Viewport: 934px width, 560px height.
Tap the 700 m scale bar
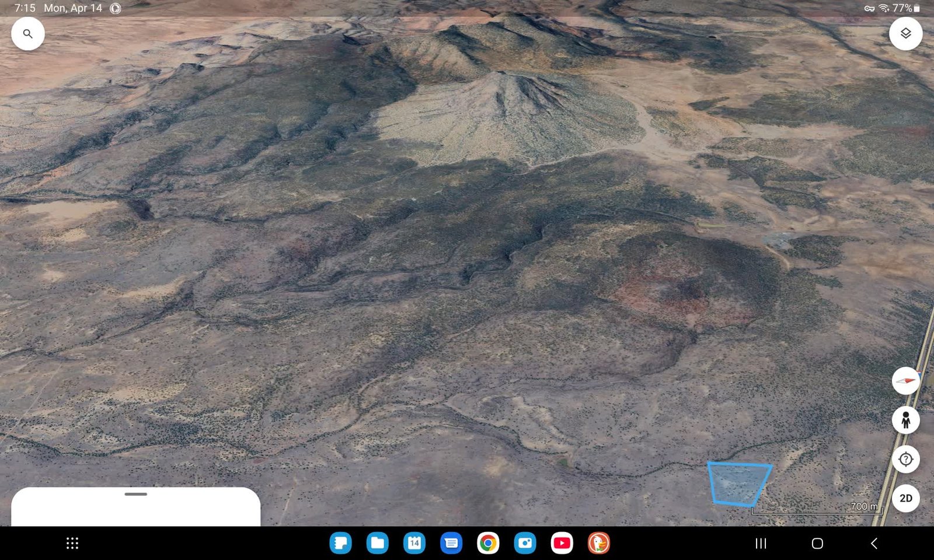tap(817, 510)
